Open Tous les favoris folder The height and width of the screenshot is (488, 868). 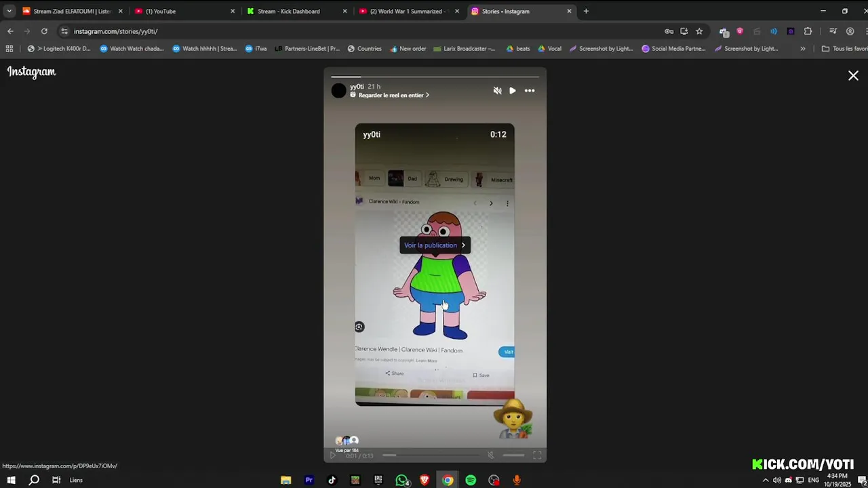coord(844,49)
